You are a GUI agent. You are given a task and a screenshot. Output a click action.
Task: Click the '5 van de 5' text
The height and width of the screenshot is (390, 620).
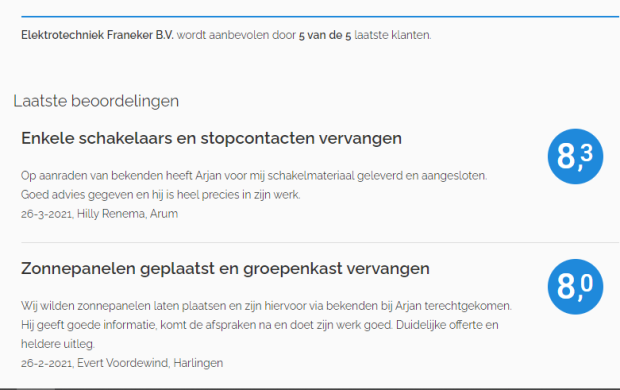pos(325,35)
